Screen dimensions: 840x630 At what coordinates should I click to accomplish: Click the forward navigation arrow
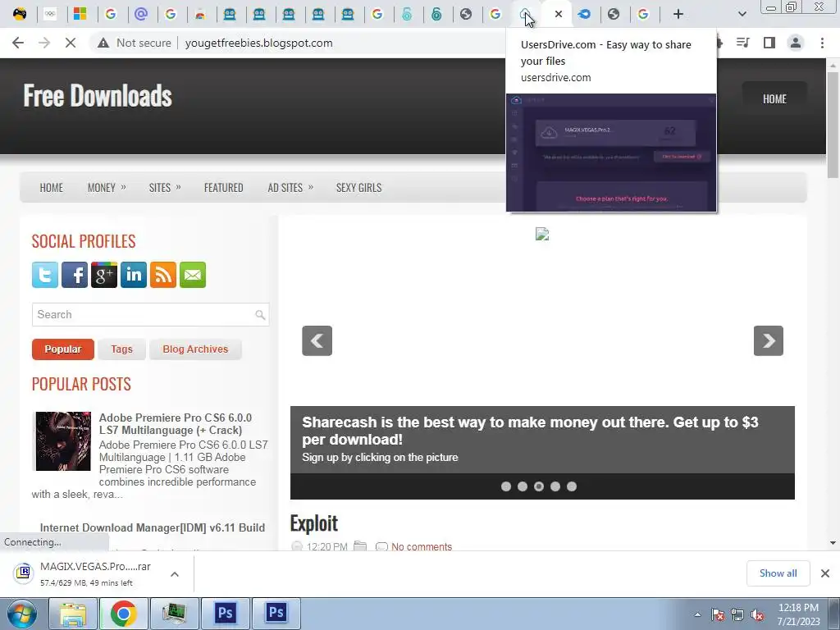pos(44,43)
